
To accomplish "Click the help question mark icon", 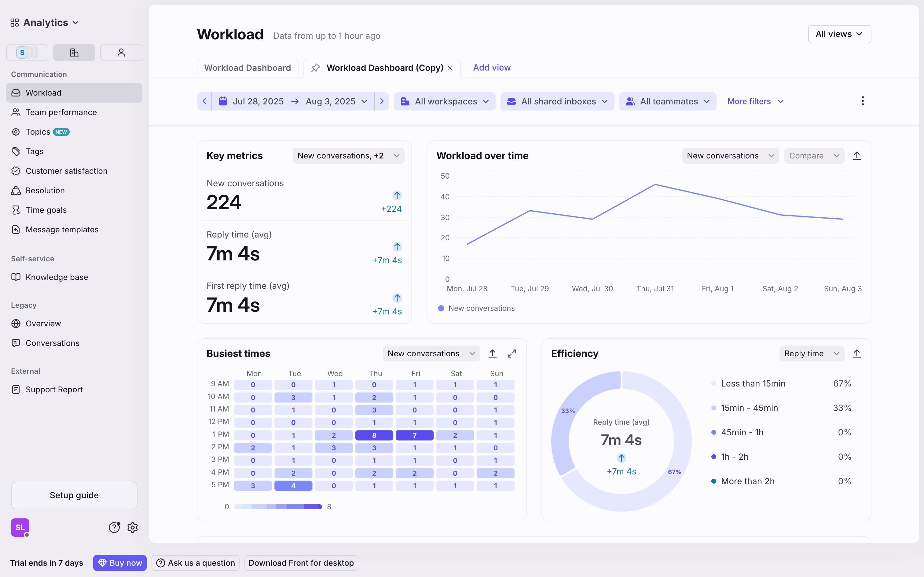I will 114,528.
